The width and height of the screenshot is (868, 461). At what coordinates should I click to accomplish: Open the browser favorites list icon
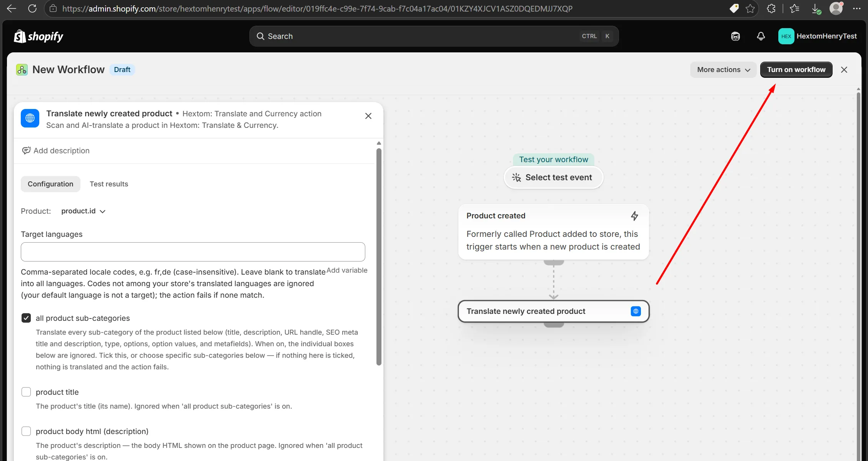coord(794,8)
